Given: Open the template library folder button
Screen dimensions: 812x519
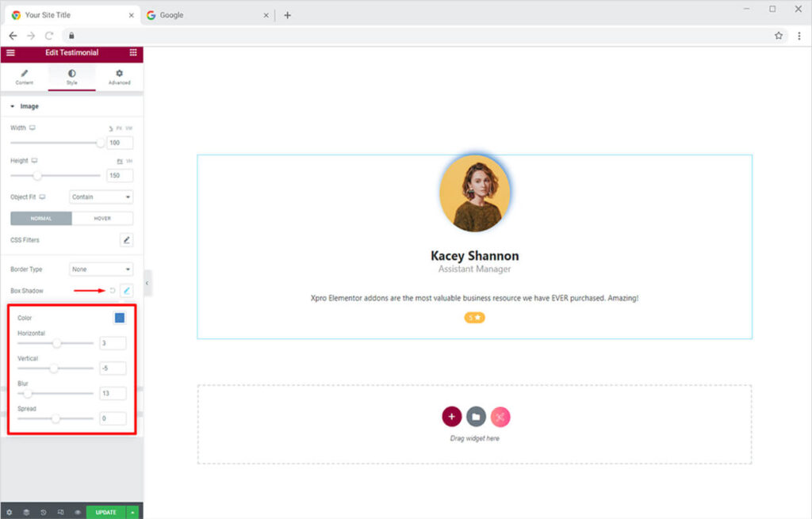Looking at the screenshot, I should click(x=476, y=416).
